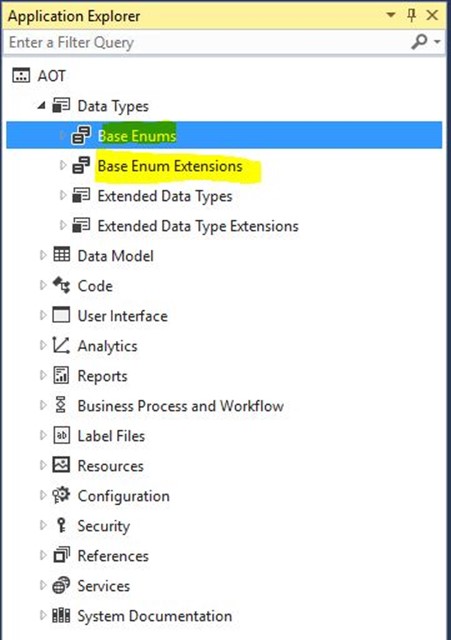This screenshot has width=451, height=640.
Task: Click the Code node icon
Action: pyautogui.click(x=62, y=285)
